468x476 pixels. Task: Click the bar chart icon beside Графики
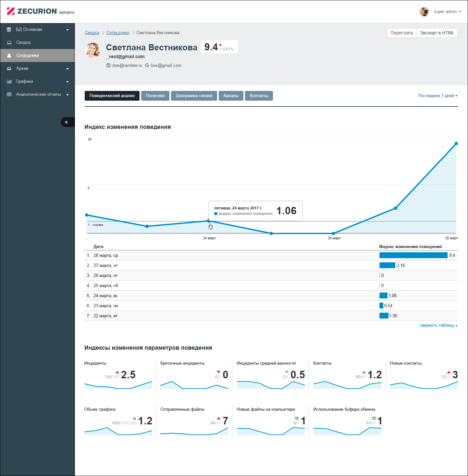point(9,81)
